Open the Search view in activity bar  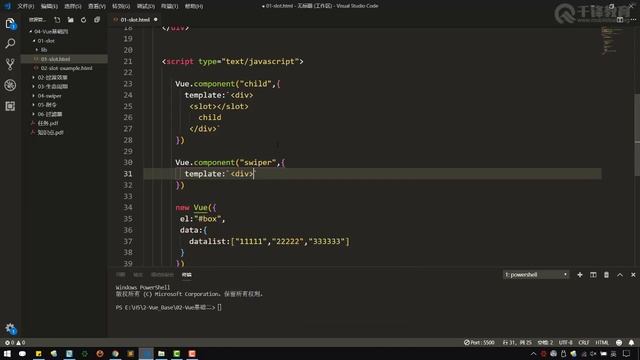tap(10, 43)
